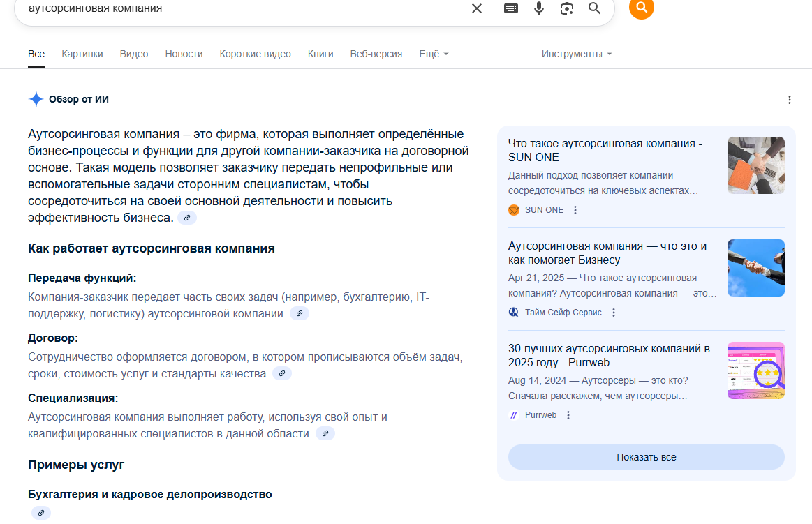Click the 'Примеры услуг' heading
This screenshot has height=524, width=812.
click(x=76, y=465)
